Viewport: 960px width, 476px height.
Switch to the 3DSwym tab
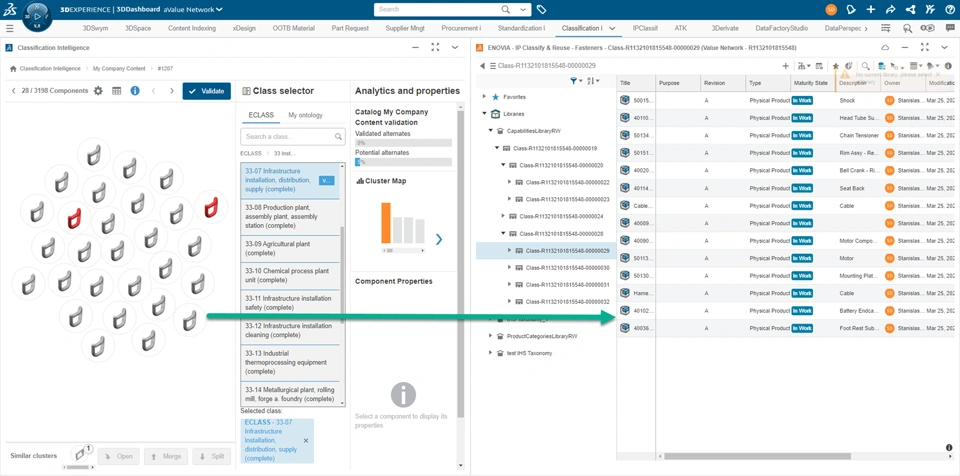pyautogui.click(x=96, y=28)
